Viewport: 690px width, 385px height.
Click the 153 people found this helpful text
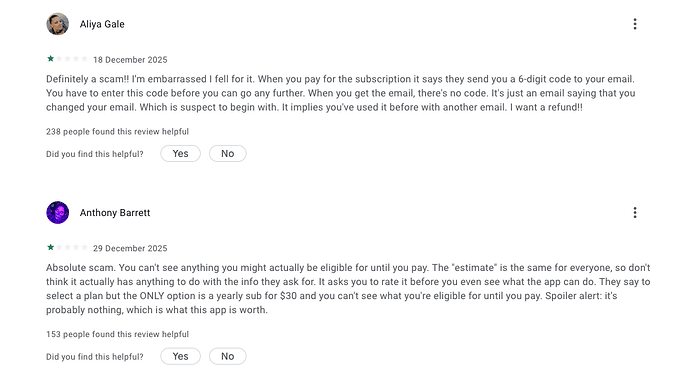click(x=117, y=334)
